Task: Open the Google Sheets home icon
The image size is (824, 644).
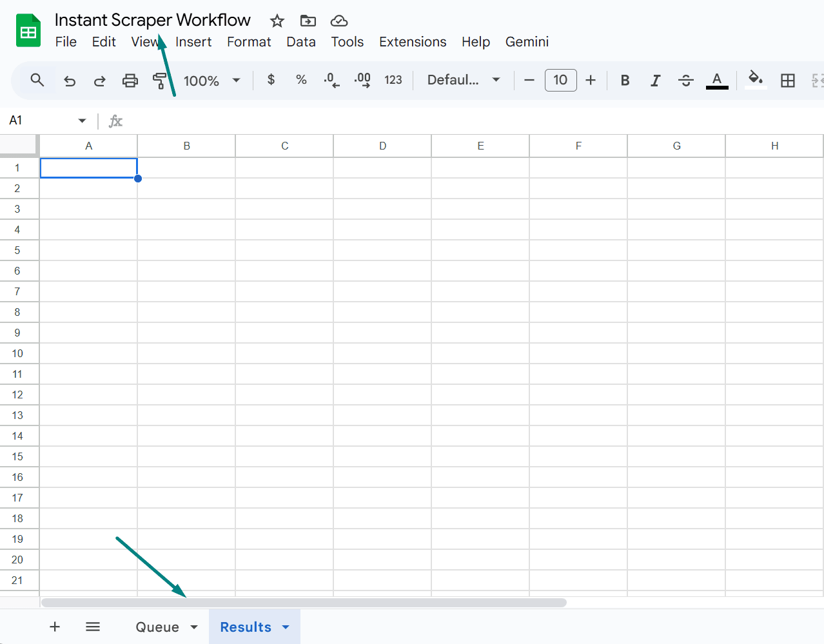Action: tap(28, 30)
